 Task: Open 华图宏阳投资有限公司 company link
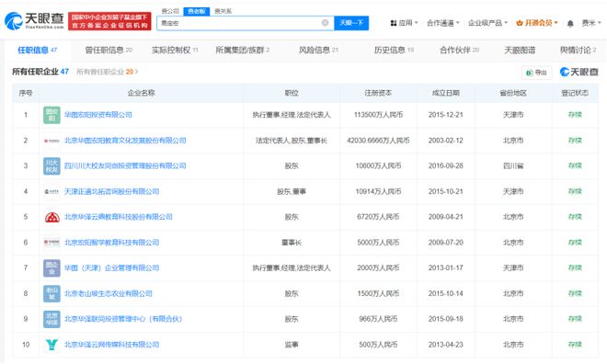[97, 115]
